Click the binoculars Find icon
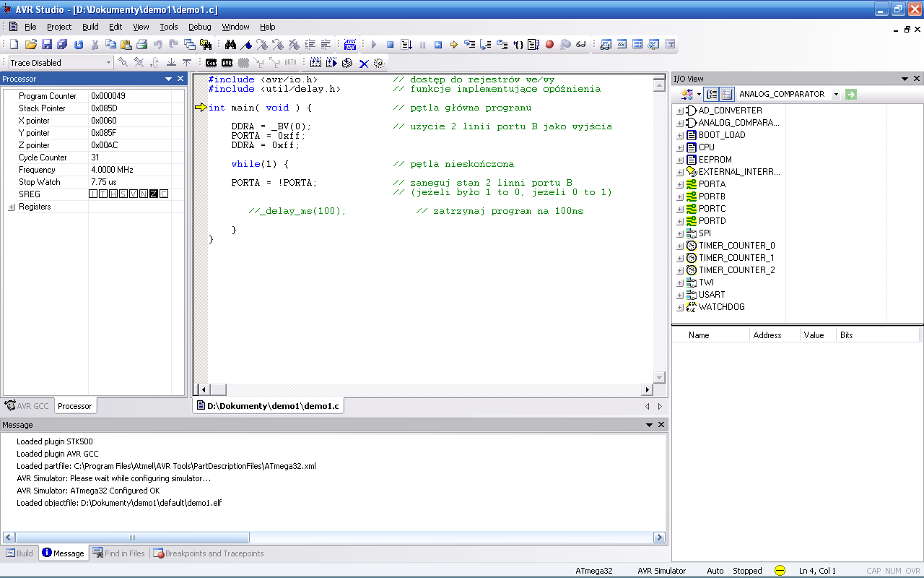The width and height of the screenshot is (924, 578). (230, 45)
